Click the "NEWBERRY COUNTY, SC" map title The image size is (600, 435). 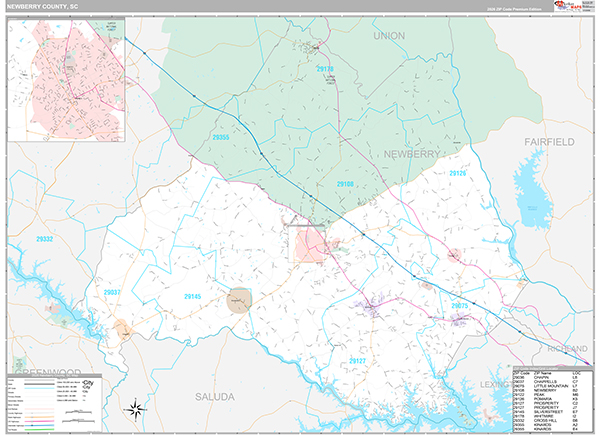(x=42, y=7)
